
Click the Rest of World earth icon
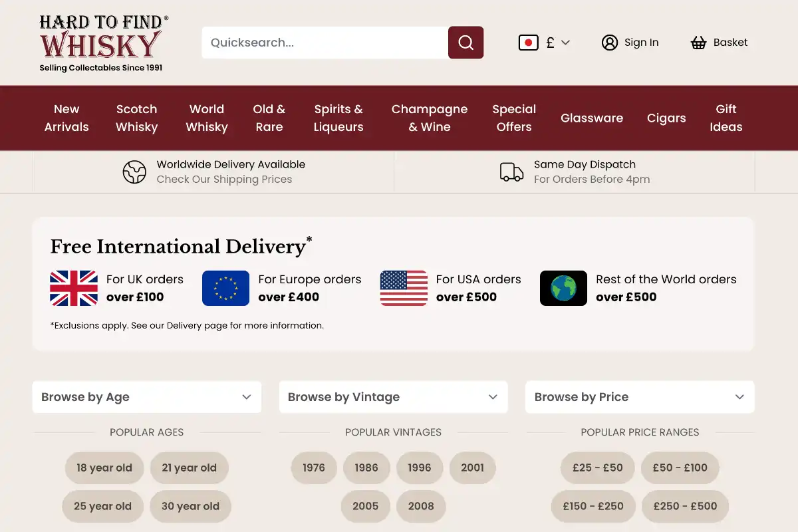pyautogui.click(x=563, y=288)
